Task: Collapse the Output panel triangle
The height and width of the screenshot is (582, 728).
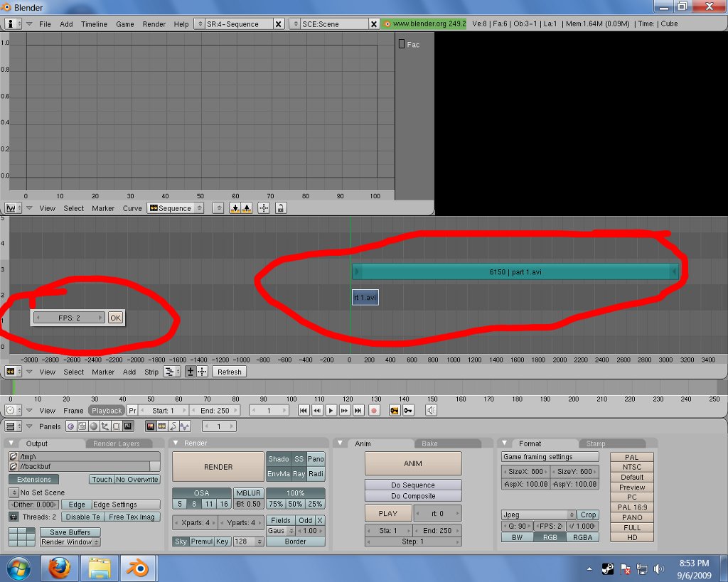Action: coord(11,443)
